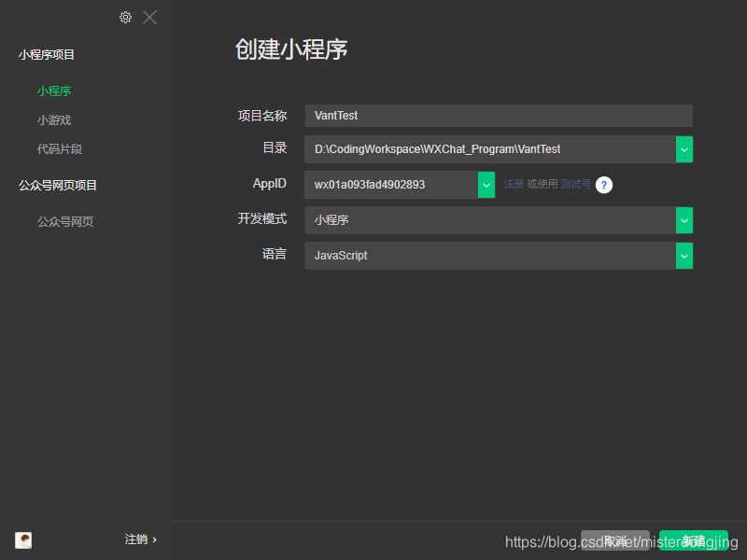
Task: Select 小游戏 in the sidebar
Action: click(54, 120)
